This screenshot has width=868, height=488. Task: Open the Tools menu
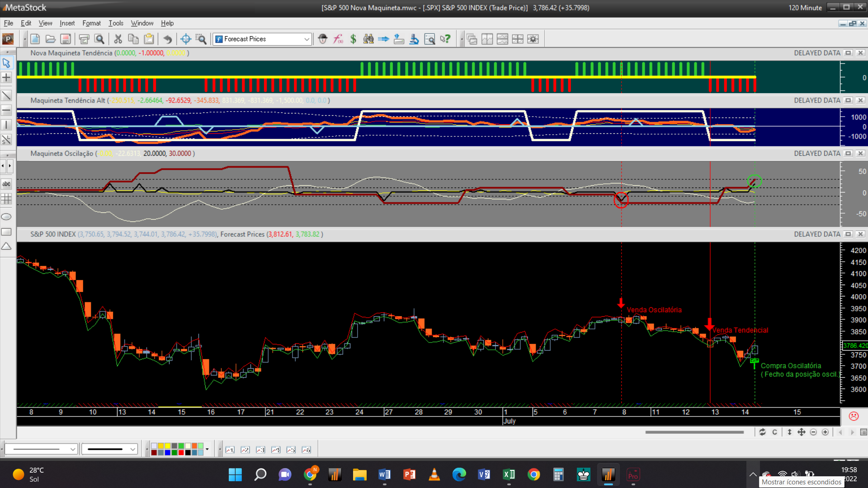pos(116,23)
